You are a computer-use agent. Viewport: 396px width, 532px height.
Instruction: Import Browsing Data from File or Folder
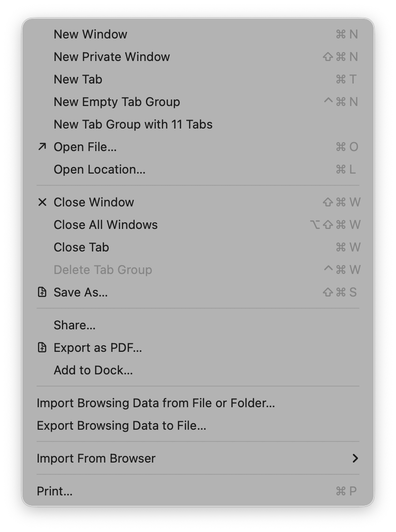point(156,403)
